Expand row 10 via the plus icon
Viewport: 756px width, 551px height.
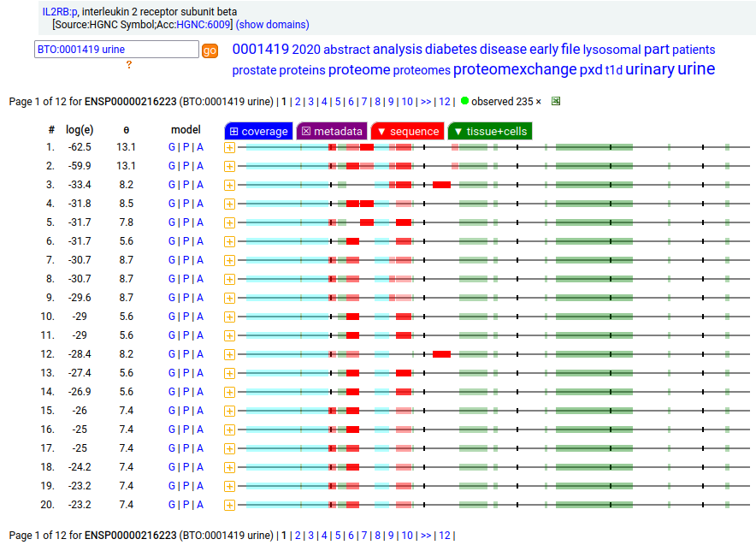229,317
